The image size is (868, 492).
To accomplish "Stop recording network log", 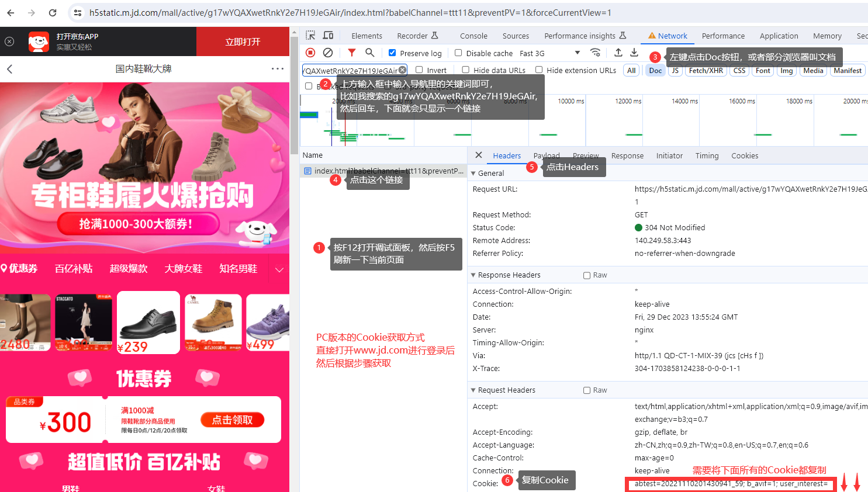I will pyautogui.click(x=311, y=53).
